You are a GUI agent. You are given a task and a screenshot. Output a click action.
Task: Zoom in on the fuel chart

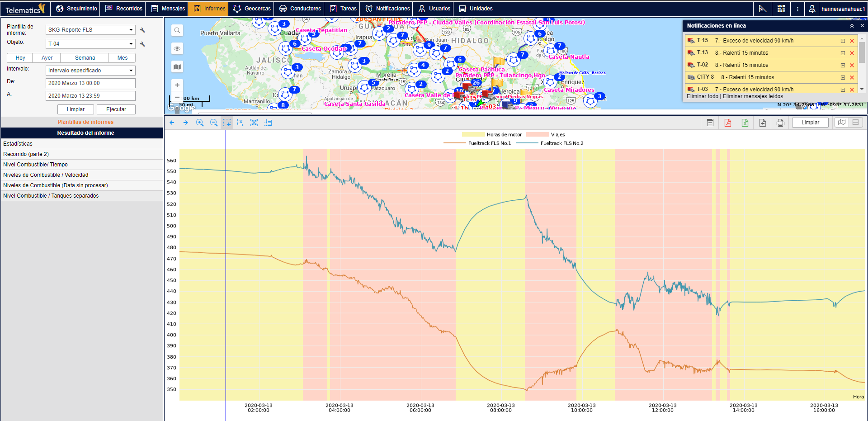pos(199,123)
